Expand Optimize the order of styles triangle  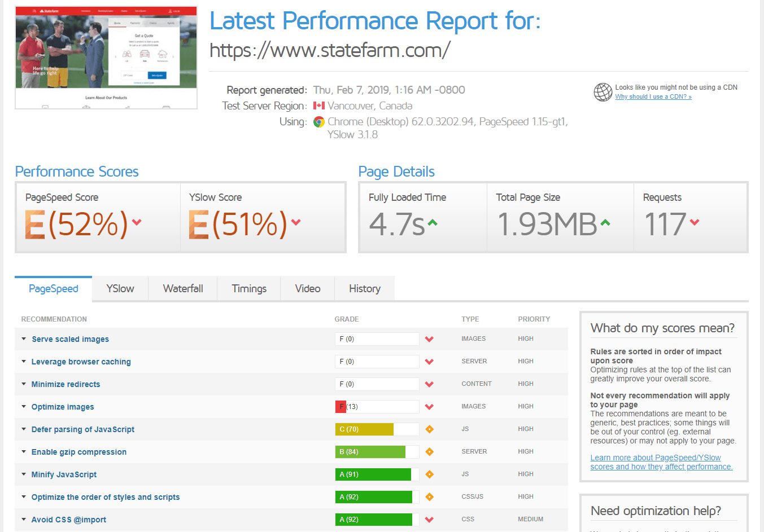click(x=24, y=496)
